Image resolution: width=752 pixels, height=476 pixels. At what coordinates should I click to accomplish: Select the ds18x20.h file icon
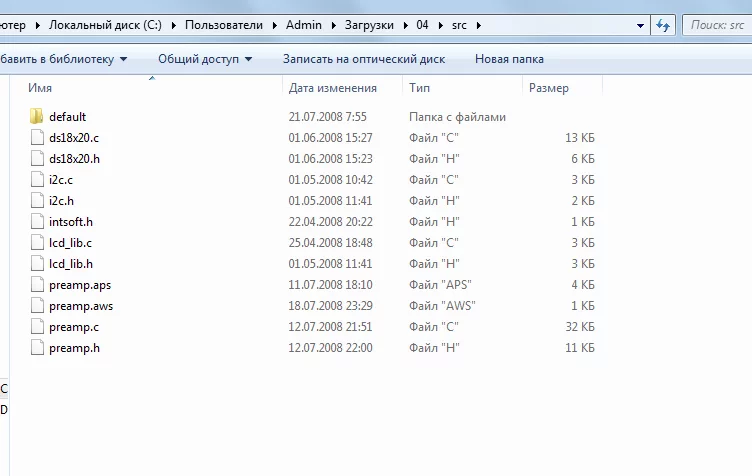(37, 159)
